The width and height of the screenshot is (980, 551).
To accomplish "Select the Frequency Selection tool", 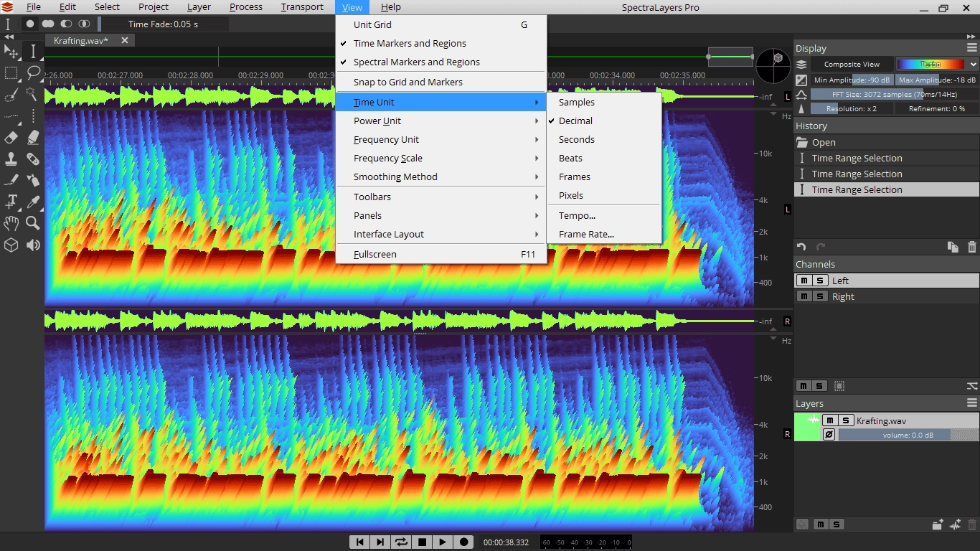I will tap(11, 116).
